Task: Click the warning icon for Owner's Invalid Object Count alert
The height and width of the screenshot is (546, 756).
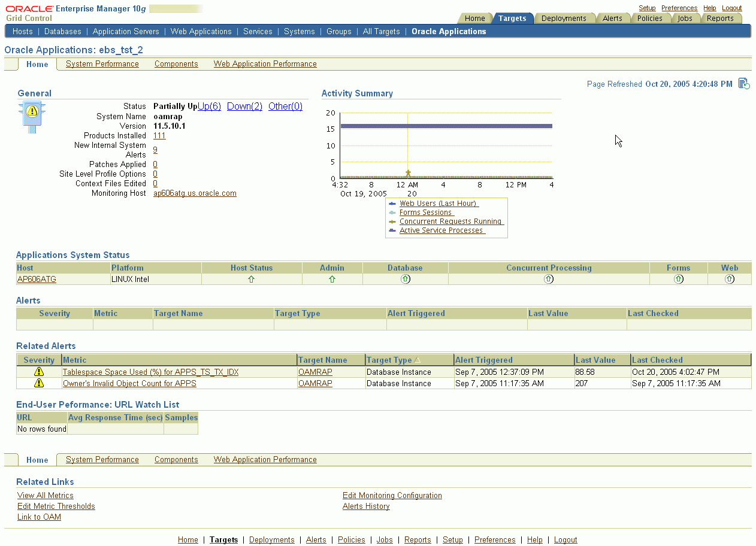Action: point(39,383)
